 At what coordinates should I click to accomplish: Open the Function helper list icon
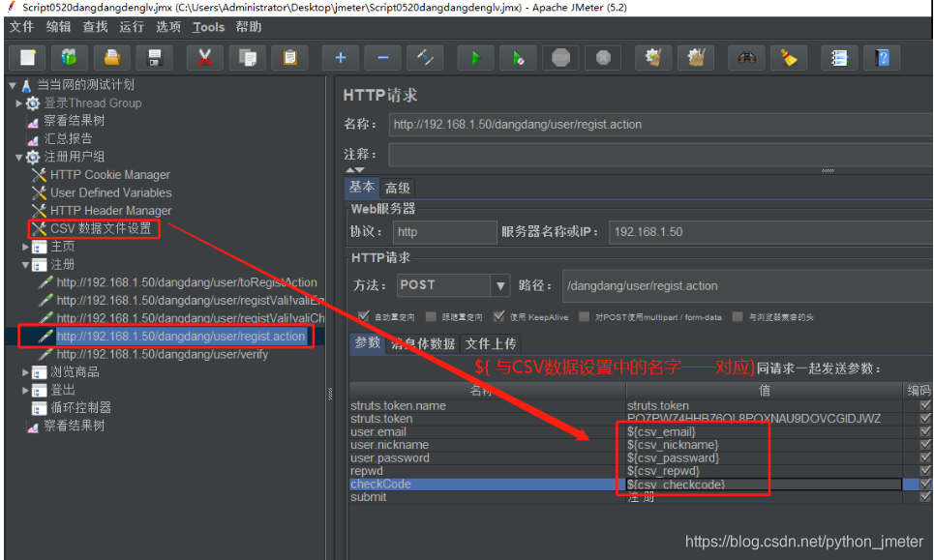click(x=839, y=58)
